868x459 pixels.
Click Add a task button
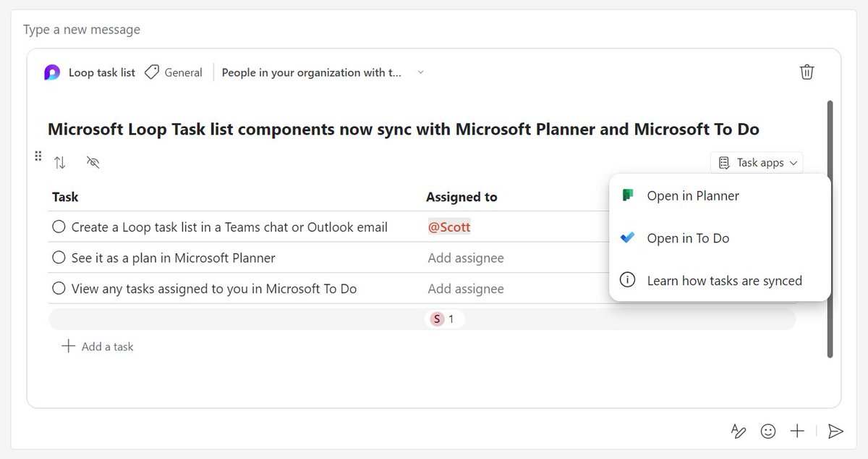pos(98,347)
